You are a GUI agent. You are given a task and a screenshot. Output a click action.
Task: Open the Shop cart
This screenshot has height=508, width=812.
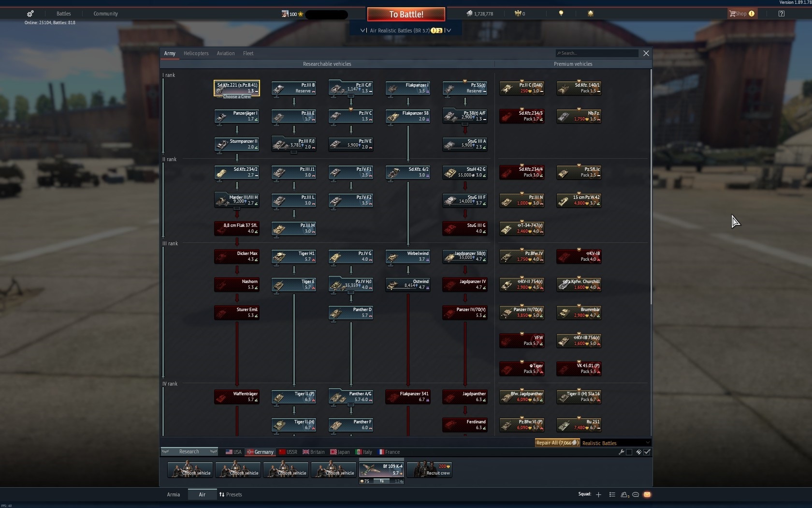(741, 14)
